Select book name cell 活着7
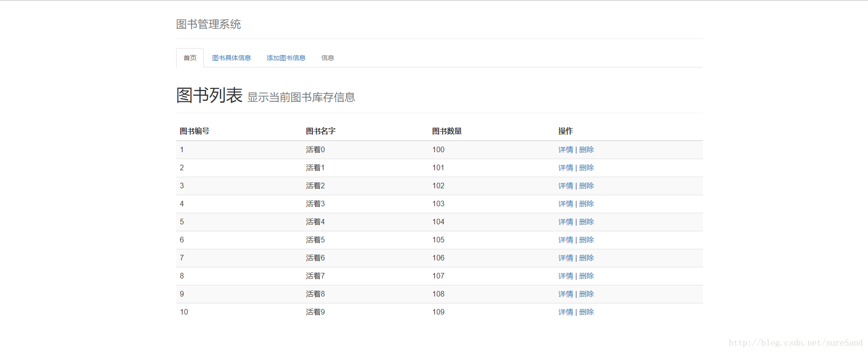868x352 pixels. click(315, 276)
